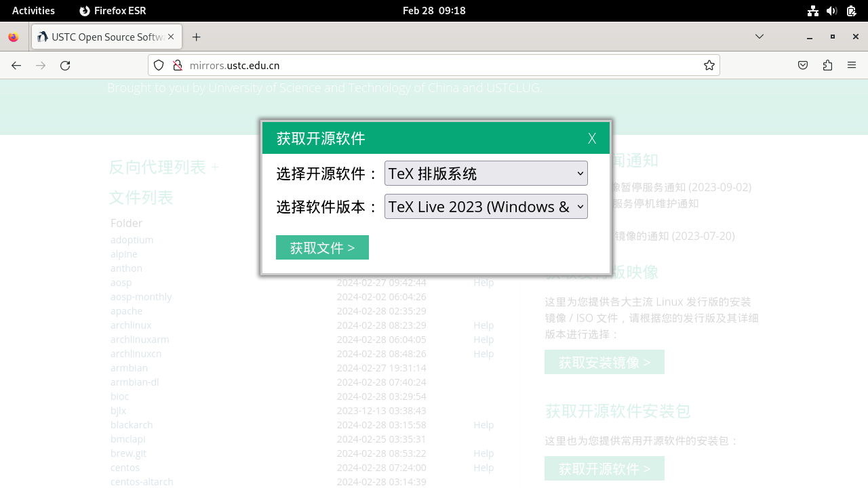Click the Firefox view icon

[14, 37]
